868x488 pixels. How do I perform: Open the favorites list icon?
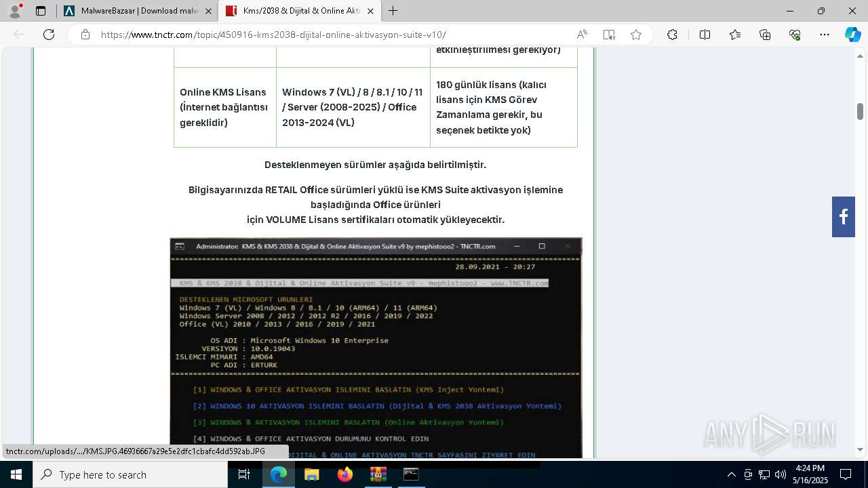[x=735, y=35]
